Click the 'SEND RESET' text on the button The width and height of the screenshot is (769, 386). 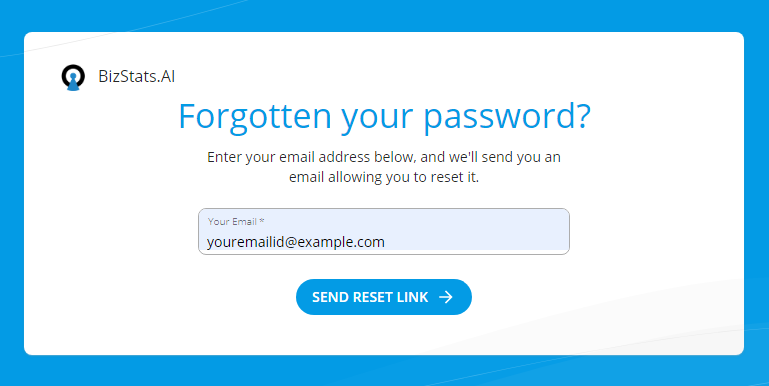pyautogui.click(x=352, y=297)
